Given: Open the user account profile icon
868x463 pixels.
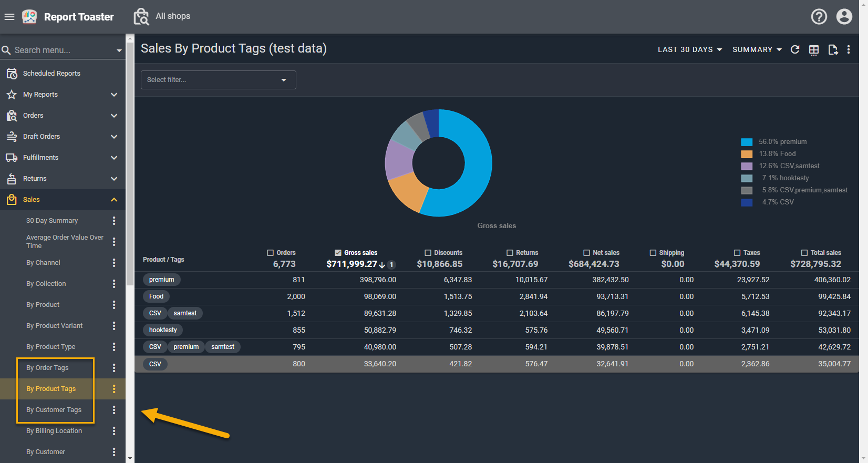Looking at the screenshot, I should point(844,17).
